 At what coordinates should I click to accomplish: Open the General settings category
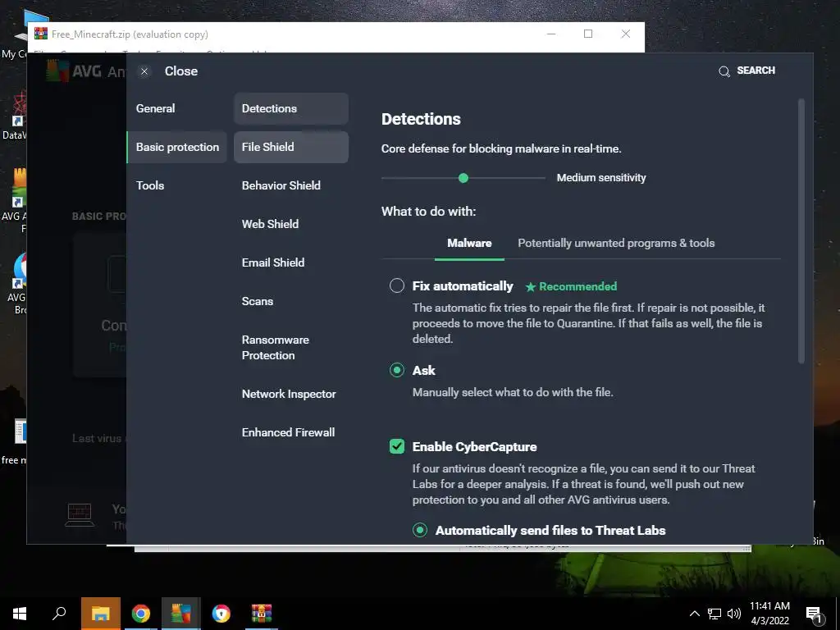155,108
